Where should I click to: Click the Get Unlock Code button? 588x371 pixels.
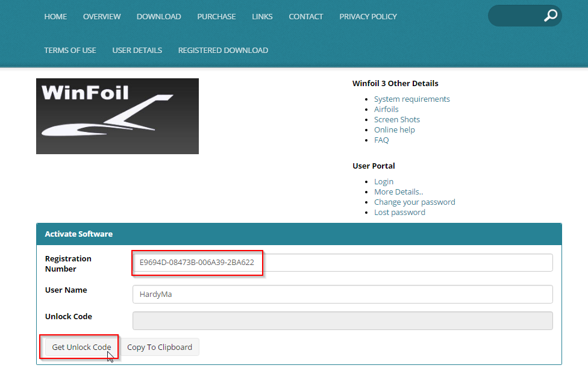(x=81, y=347)
